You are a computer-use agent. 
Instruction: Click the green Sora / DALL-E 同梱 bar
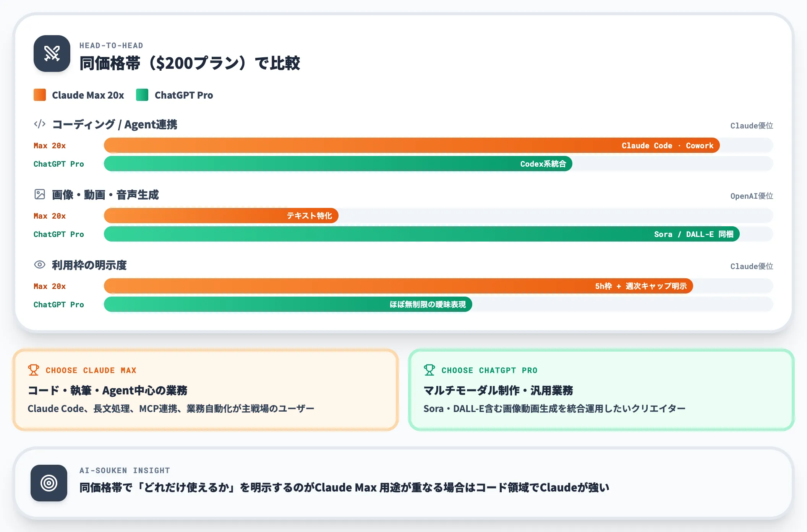(x=421, y=234)
